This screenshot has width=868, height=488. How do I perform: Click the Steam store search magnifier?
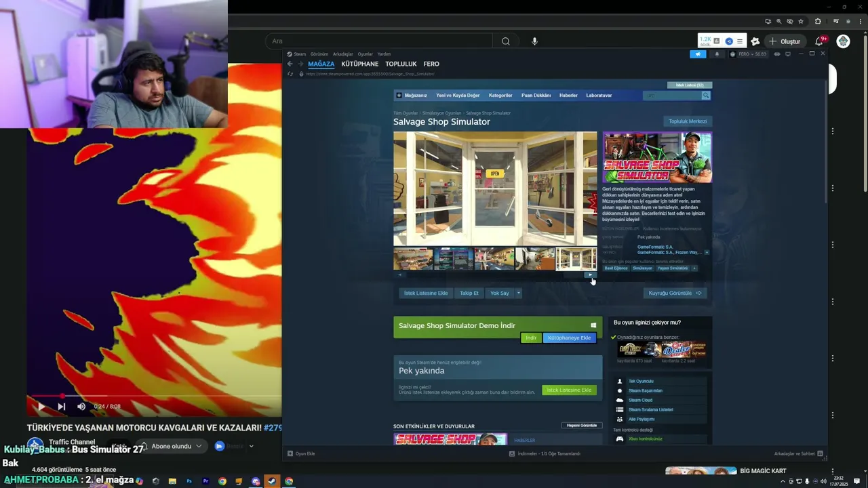706,96
